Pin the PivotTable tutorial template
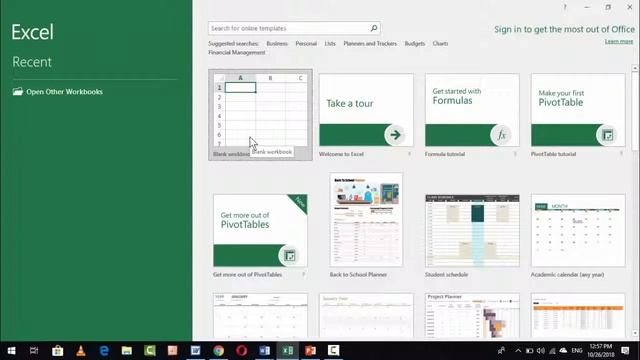This screenshot has height=360, width=640. click(x=621, y=154)
